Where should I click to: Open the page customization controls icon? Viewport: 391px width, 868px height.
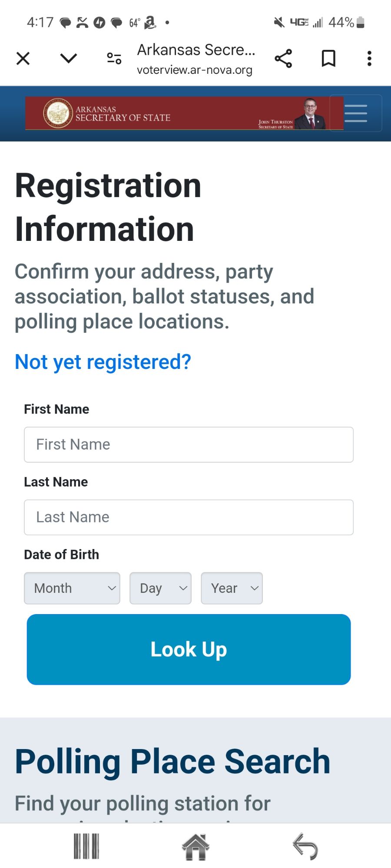tap(113, 58)
